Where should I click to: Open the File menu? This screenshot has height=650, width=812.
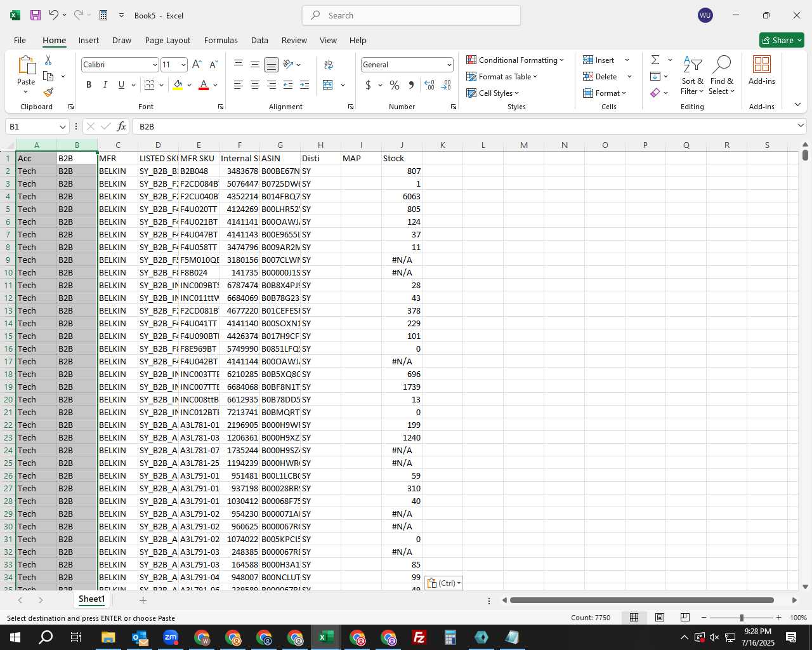pyautogui.click(x=20, y=40)
